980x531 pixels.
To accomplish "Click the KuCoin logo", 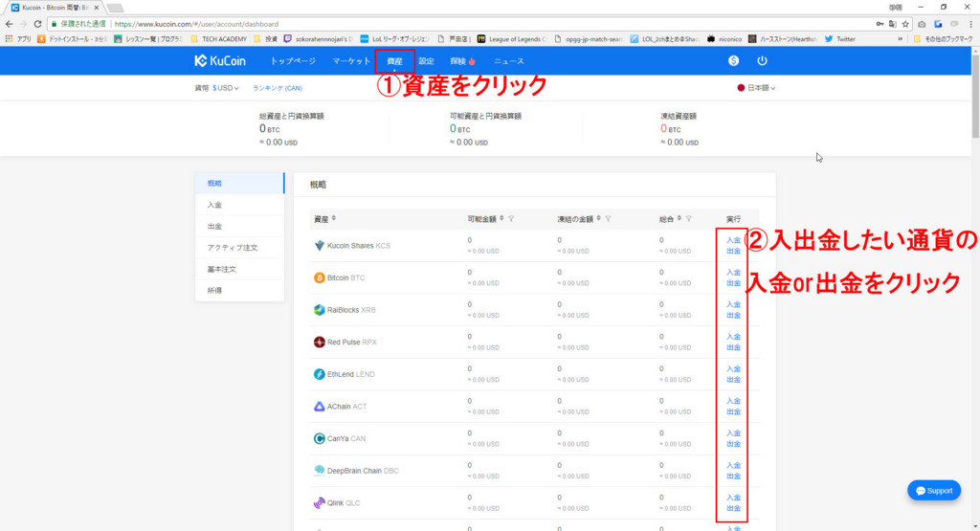I will (x=220, y=60).
